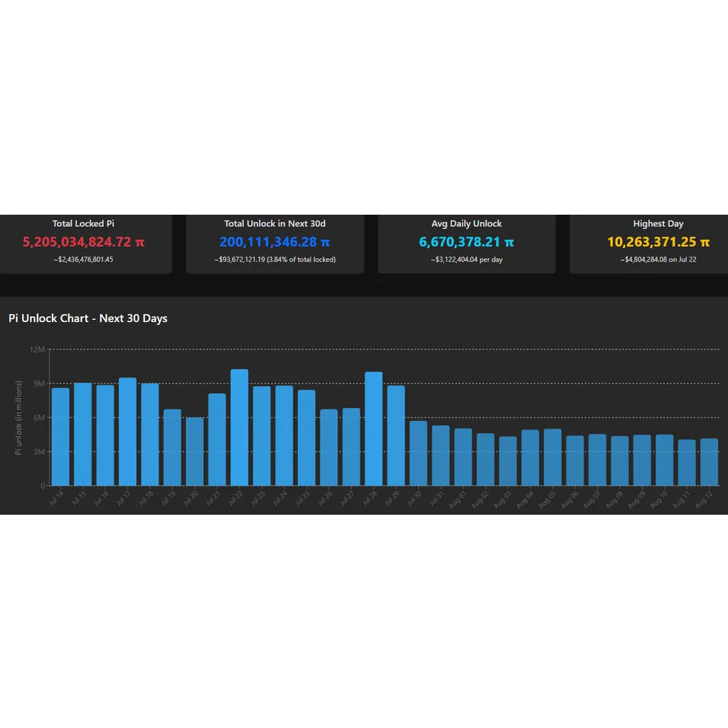
Task: Select the Jul 28 bar in the chart
Action: [374, 429]
